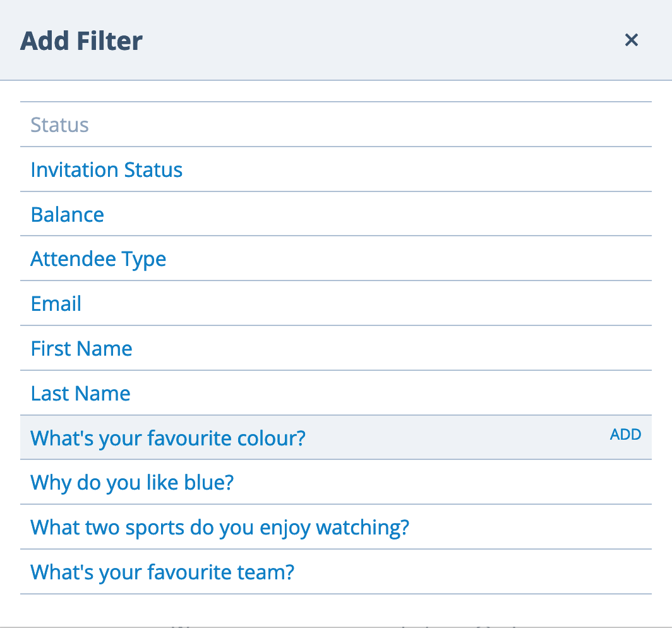Add a filter for Email
Image resolution: width=672 pixels, height=628 pixels.
coord(56,303)
